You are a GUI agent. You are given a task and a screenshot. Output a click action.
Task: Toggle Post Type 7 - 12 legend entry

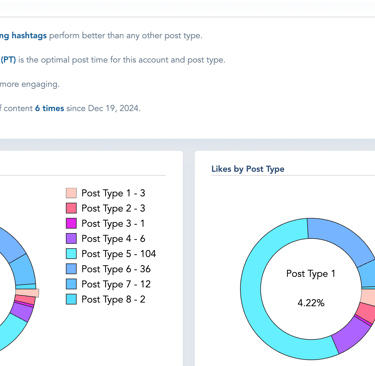click(x=108, y=284)
